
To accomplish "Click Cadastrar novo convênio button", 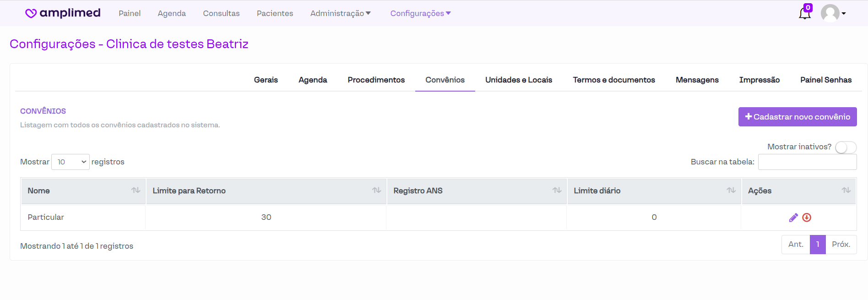I will click(797, 117).
